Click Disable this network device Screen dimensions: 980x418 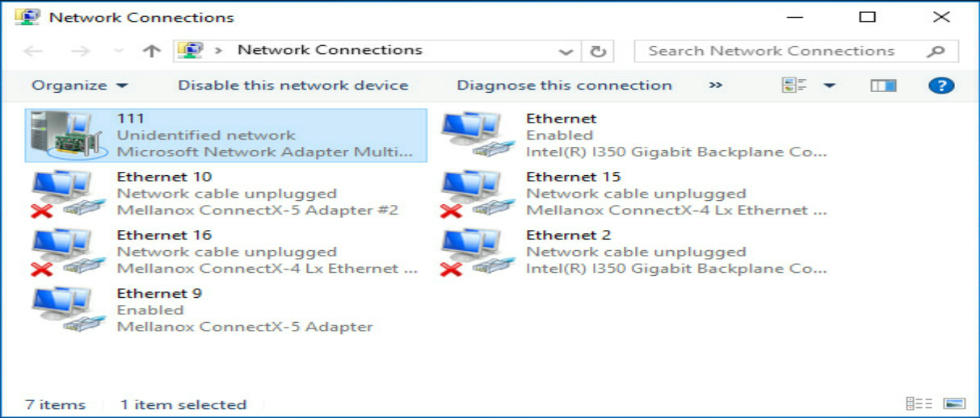coord(293,86)
